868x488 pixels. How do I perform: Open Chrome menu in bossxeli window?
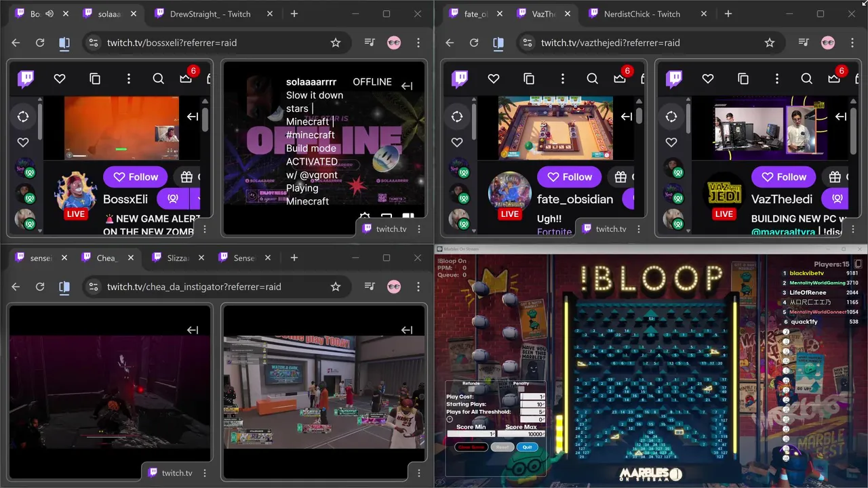419,43
